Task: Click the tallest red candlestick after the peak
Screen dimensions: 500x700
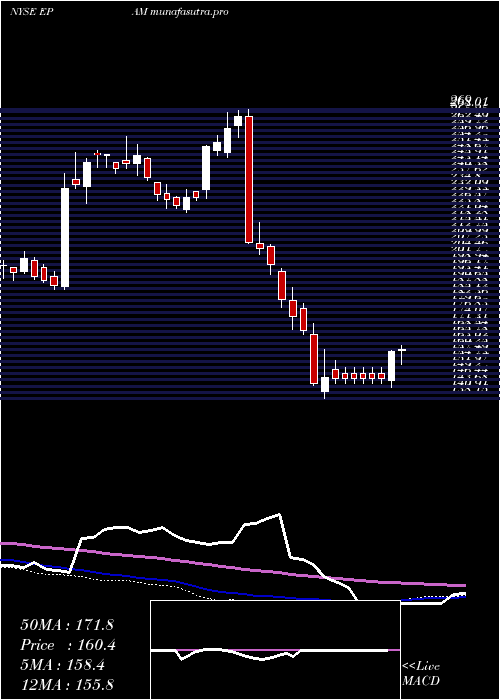Action: coord(249,179)
